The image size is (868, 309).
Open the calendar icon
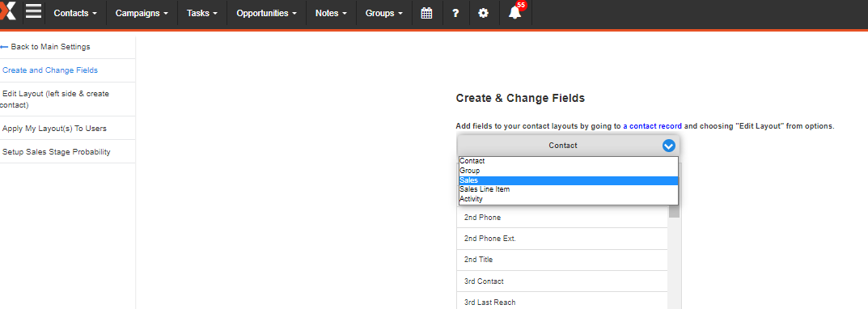[x=426, y=13]
